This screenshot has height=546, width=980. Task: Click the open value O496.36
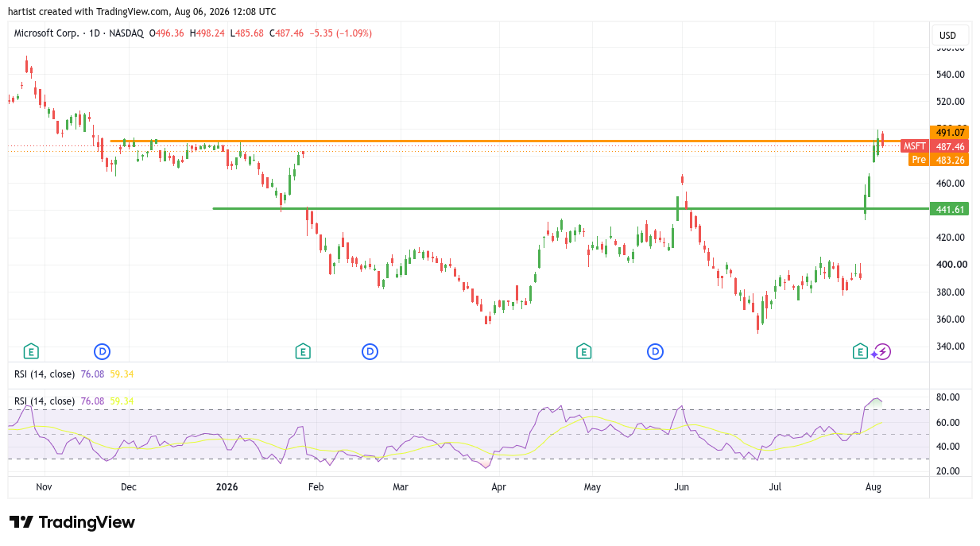[167, 33]
